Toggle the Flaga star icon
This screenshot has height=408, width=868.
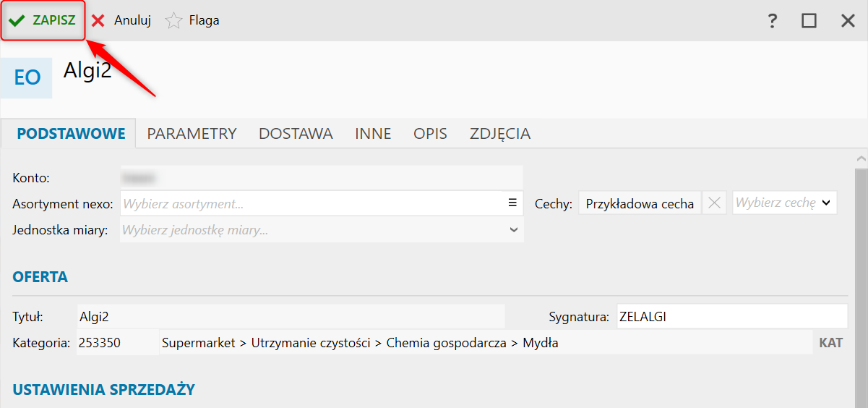173,21
